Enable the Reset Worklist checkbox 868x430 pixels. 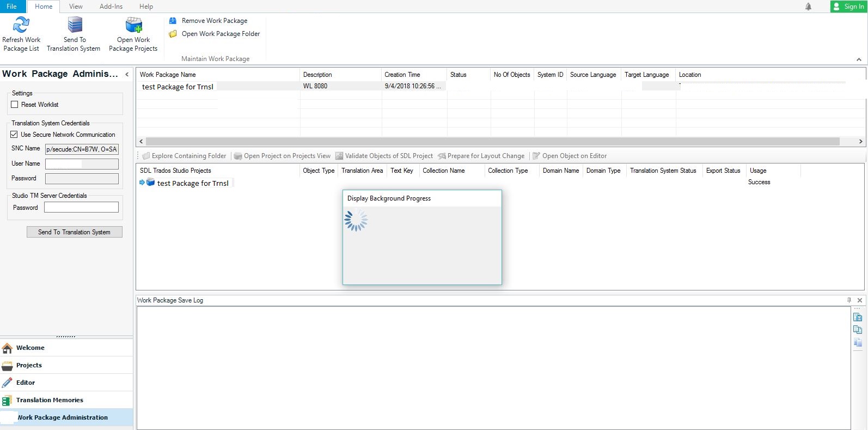(15, 105)
